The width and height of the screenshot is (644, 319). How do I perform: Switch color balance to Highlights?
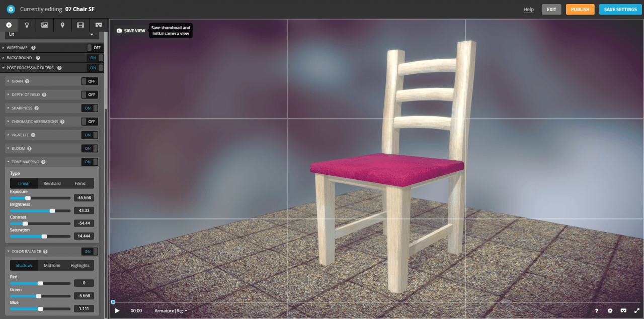pyautogui.click(x=80, y=265)
